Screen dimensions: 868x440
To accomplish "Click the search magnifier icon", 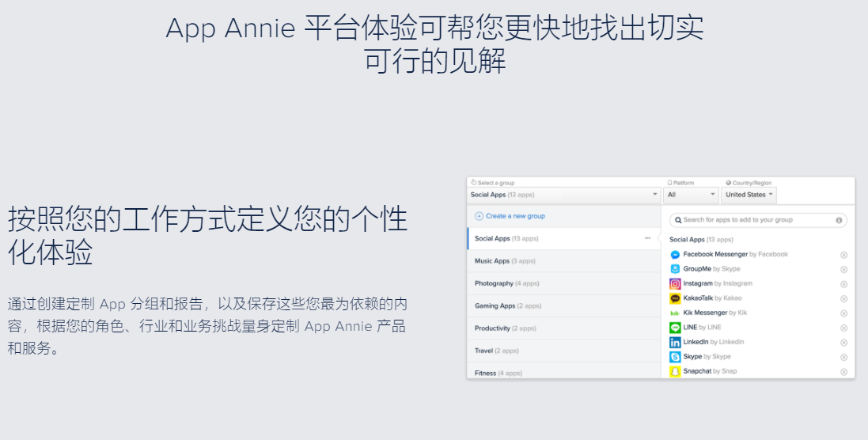I will (x=677, y=220).
